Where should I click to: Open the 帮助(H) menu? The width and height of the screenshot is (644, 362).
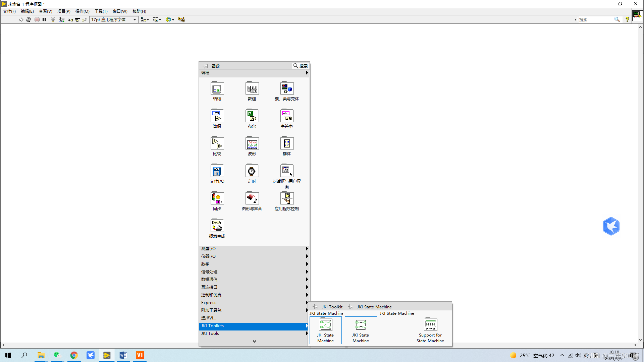tap(139, 11)
